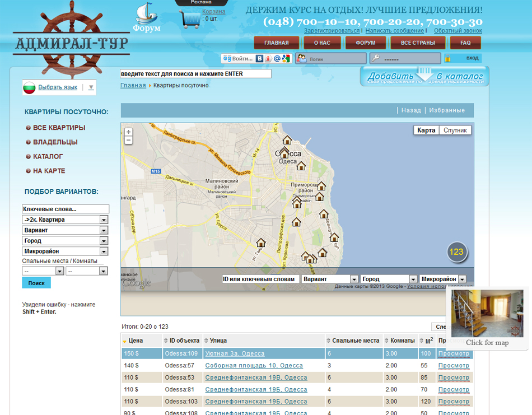
Task: Sort the table by Спальные места
Action: click(353, 341)
